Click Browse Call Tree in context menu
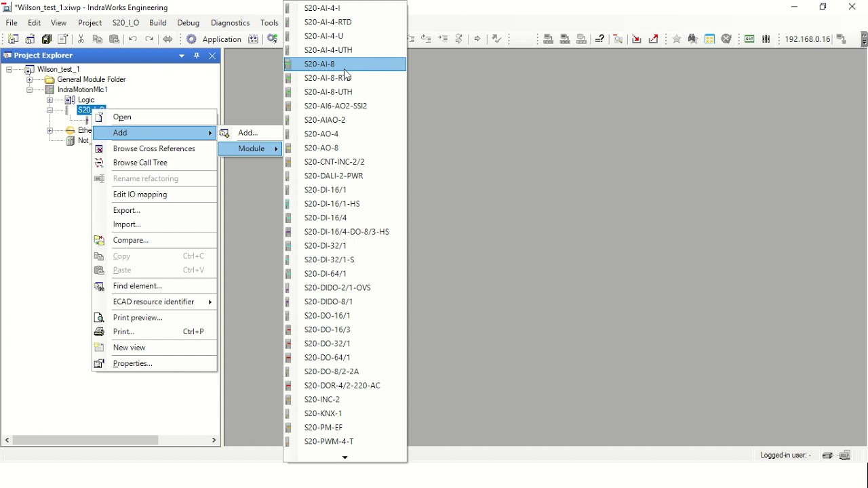This screenshot has width=868, height=488. tap(155, 163)
